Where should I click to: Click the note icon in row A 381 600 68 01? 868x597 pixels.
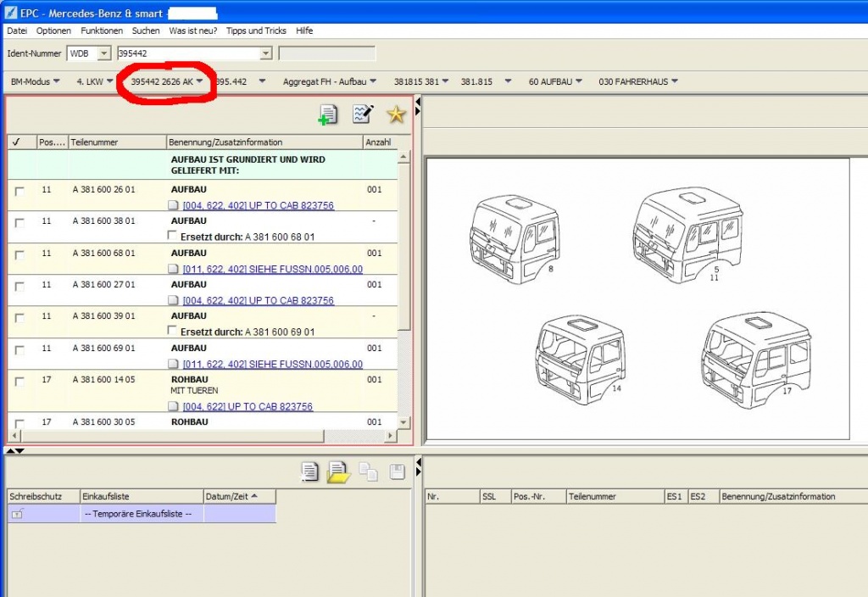pyautogui.click(x=173, y=269)
